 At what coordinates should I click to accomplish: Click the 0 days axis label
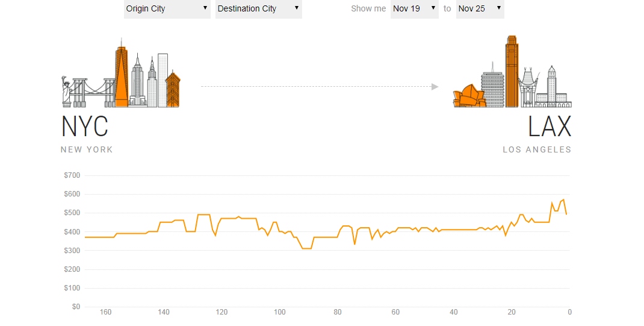[569, 312]
